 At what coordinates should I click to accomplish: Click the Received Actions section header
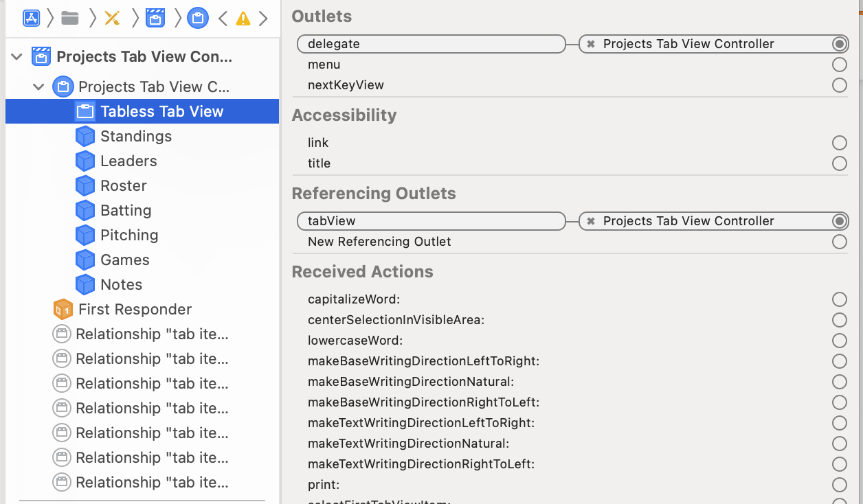pos(362,272)
